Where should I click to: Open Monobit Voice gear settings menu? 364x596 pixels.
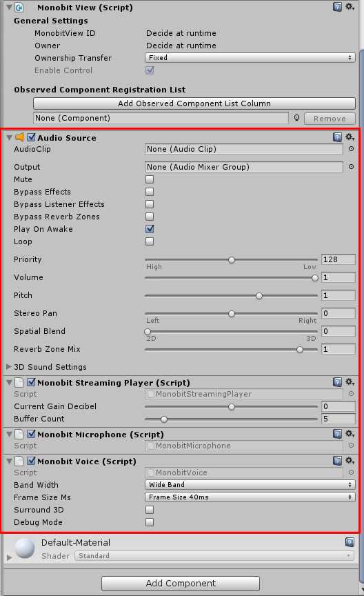tap(350, 461)
